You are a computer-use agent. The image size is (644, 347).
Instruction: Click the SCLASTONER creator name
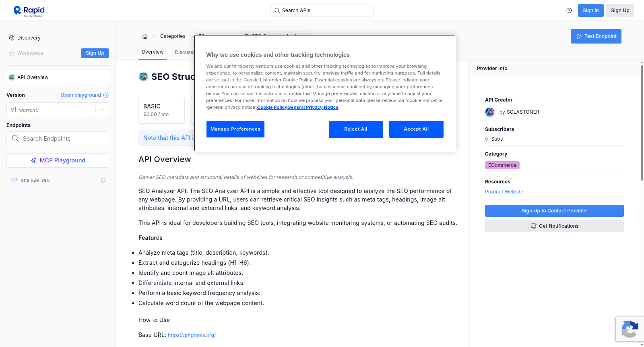coord(523,112)
